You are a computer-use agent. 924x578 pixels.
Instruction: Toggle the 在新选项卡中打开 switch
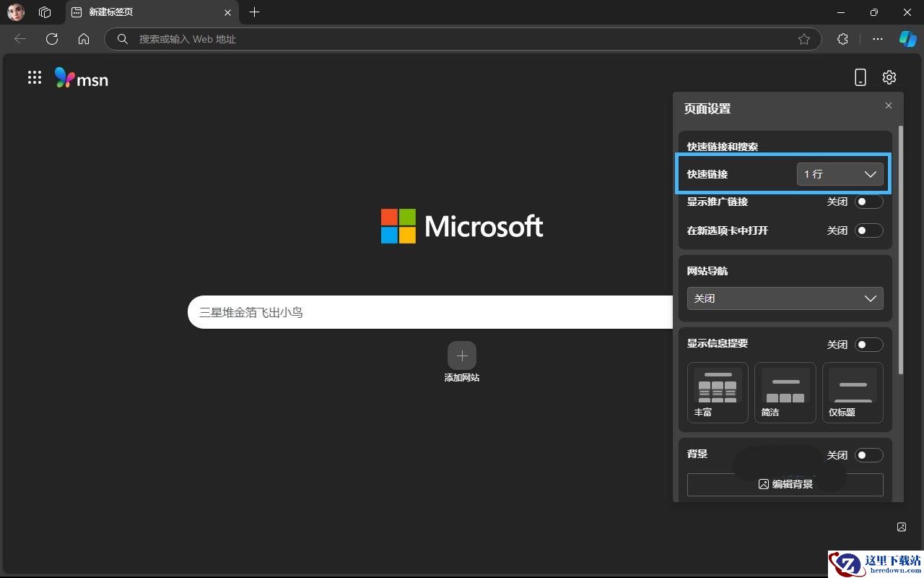point(869,230)
